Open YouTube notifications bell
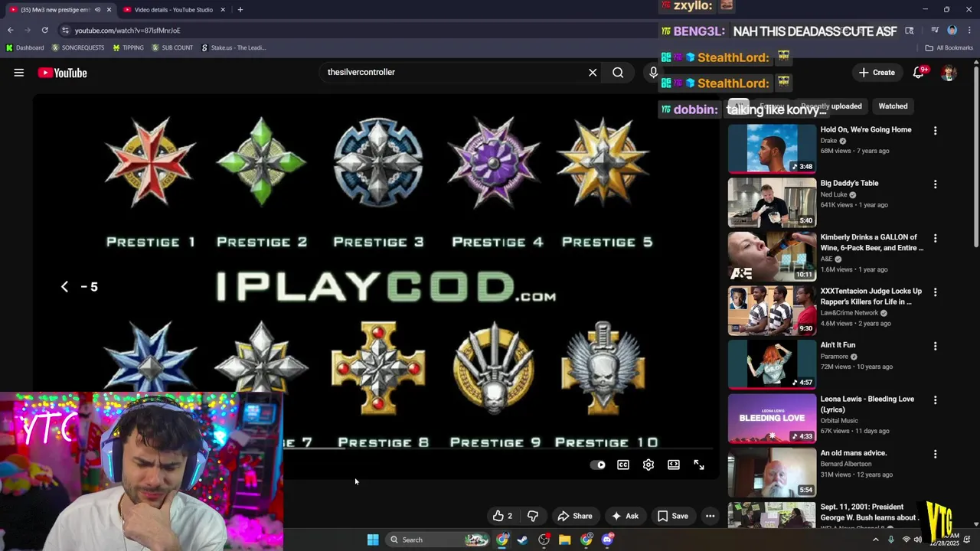980x551 pixels. [x=919, y=73]
